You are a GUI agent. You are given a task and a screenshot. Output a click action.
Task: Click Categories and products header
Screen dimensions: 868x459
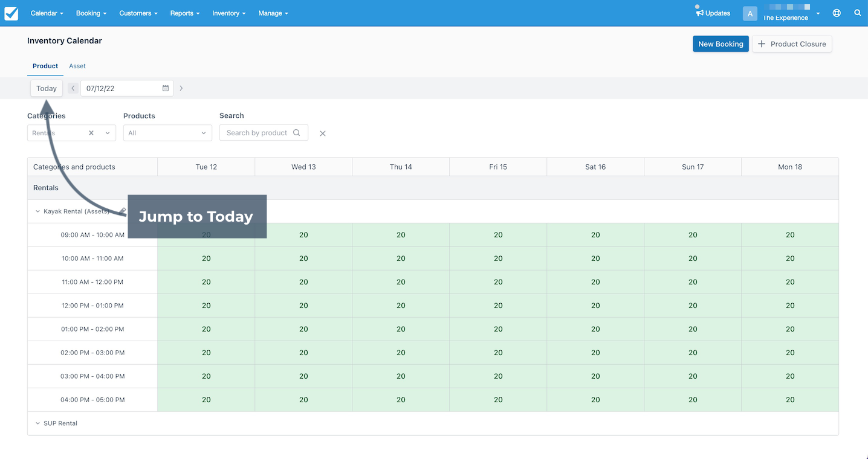[92, 167]
